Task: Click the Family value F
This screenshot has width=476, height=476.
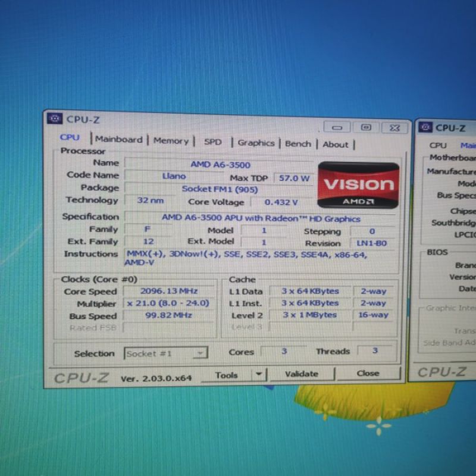Action: [x=148, y=229]
